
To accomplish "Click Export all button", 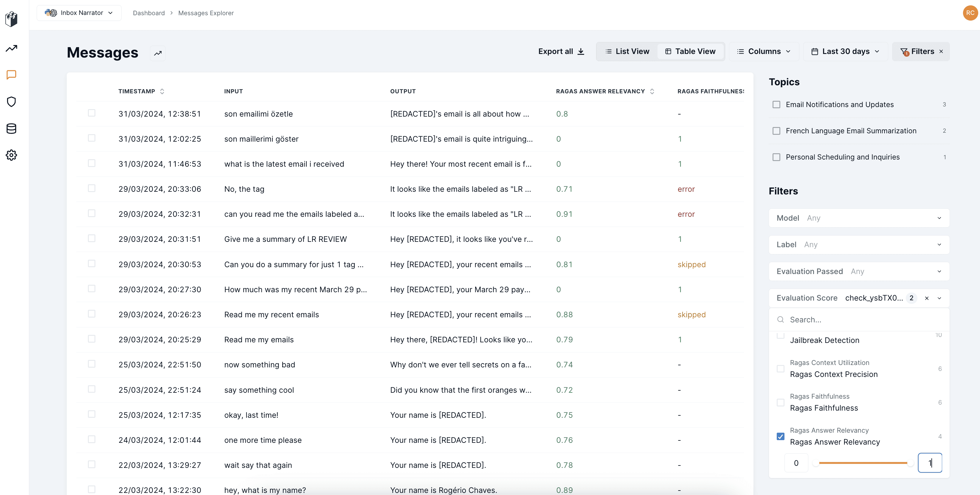I will click(x=561, y=51).
